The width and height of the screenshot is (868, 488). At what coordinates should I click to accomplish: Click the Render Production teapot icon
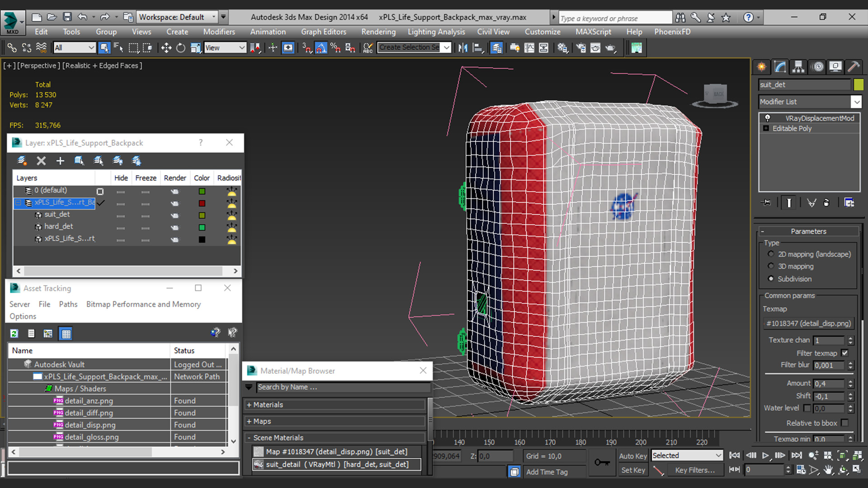pyautogui.click(x=610, y=47)
